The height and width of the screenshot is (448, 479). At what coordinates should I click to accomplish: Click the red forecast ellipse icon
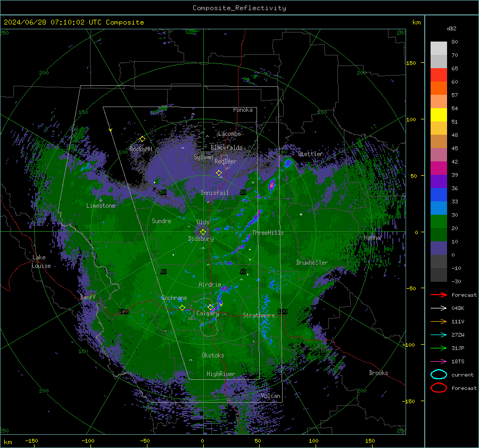pos(439,388)
